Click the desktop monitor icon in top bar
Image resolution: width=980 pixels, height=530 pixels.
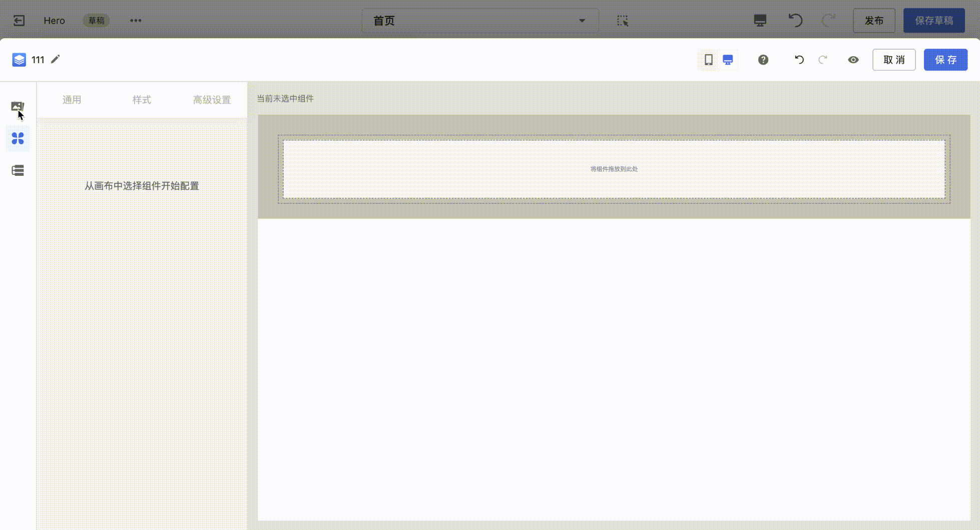(x=760, y=21)
